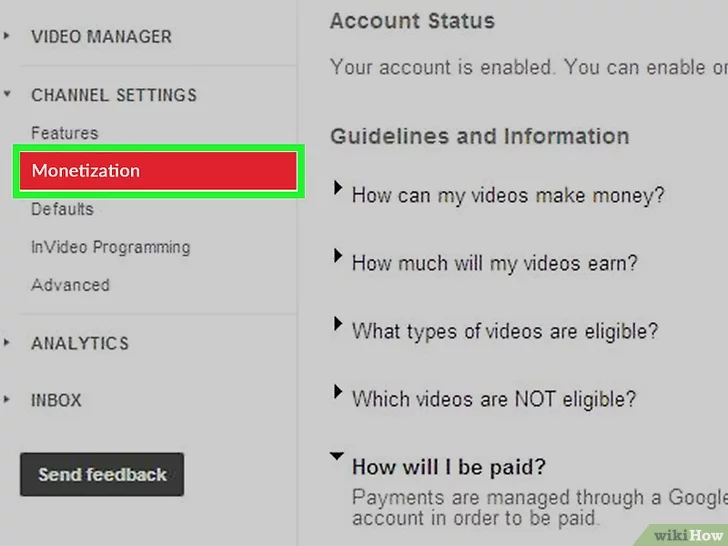Click triangle beside 'What types of videos are eligible?'
728x546 pixels.
point(338,324)
